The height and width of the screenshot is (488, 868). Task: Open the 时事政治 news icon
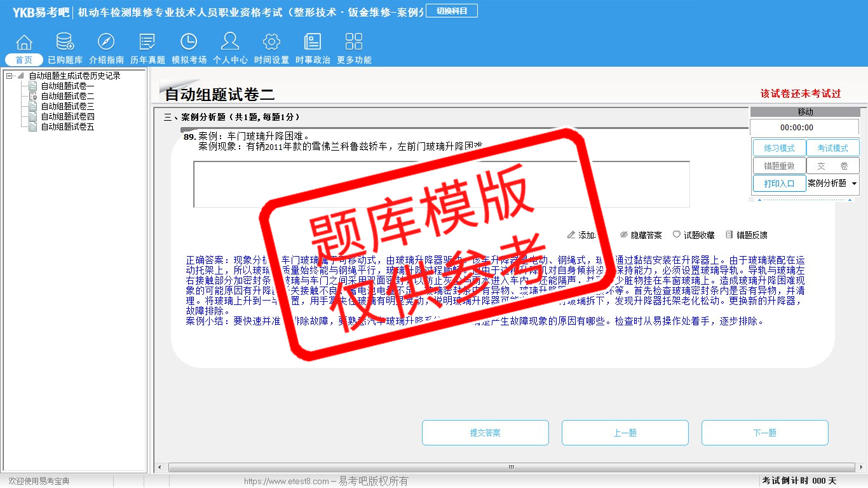[x=313, y=43]
